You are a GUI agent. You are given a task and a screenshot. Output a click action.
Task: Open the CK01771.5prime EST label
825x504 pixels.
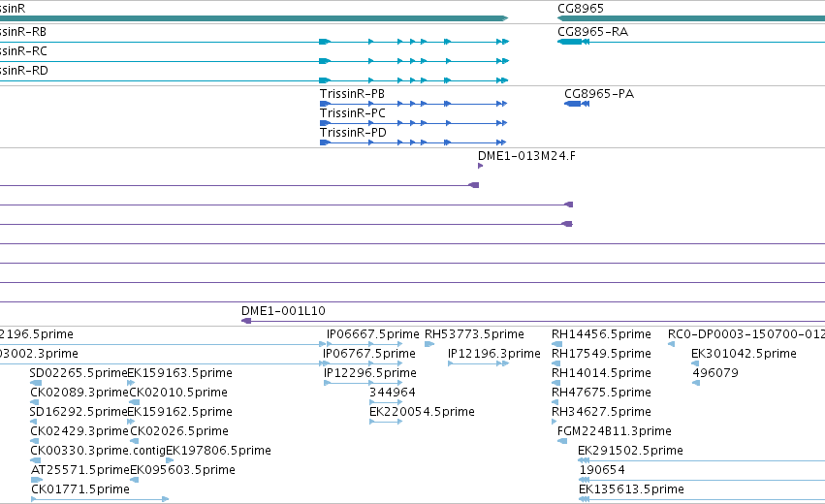pyautogui.click(x=79, y=489)
